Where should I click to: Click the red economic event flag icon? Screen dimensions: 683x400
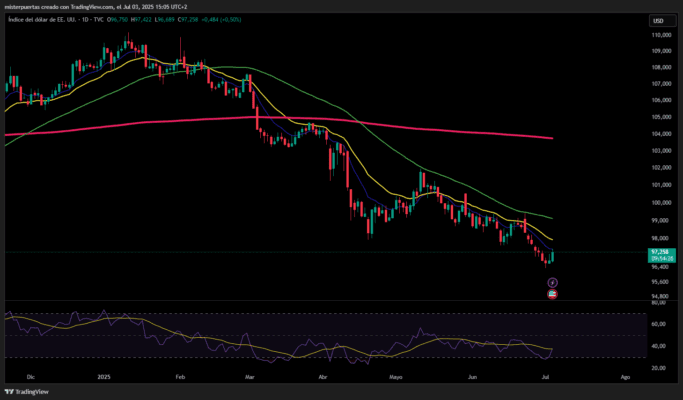coord(552,294)
